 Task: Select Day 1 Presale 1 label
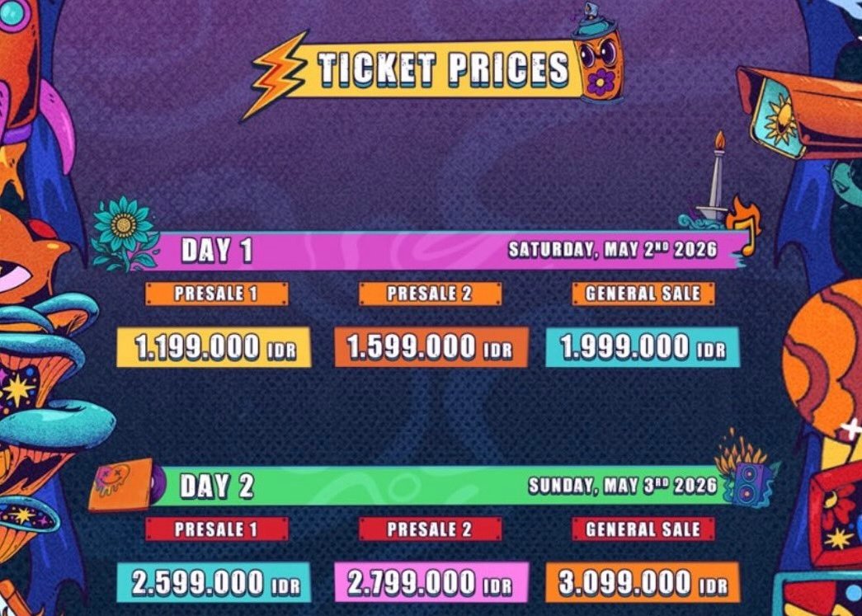(217, 294)
